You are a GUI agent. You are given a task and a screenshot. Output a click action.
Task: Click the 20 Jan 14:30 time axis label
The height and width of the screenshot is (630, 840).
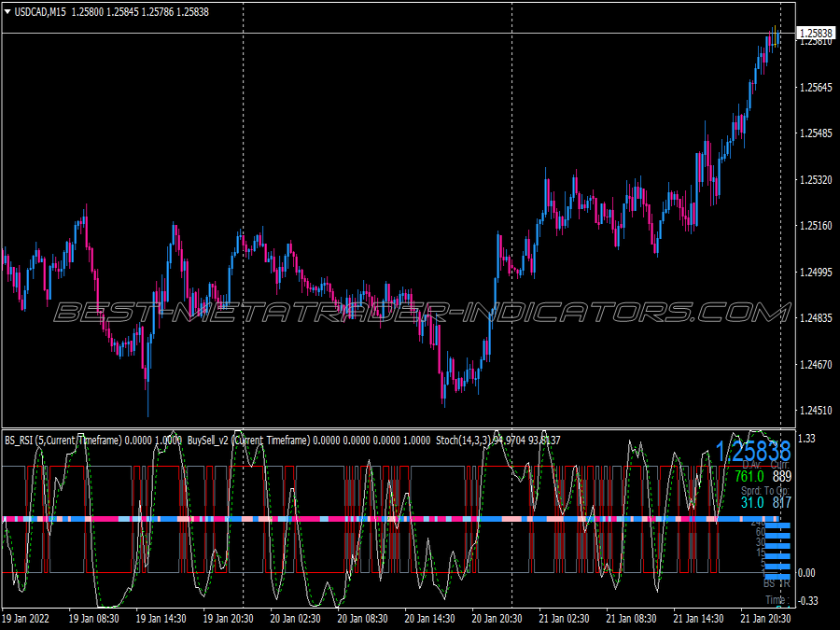429,618
